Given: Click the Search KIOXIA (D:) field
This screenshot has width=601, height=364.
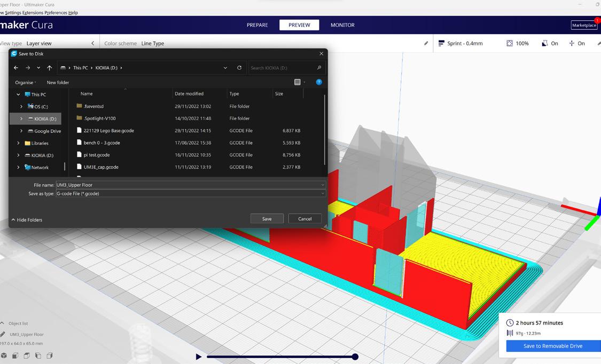Looking at the screenshot, I should (286, 68).
